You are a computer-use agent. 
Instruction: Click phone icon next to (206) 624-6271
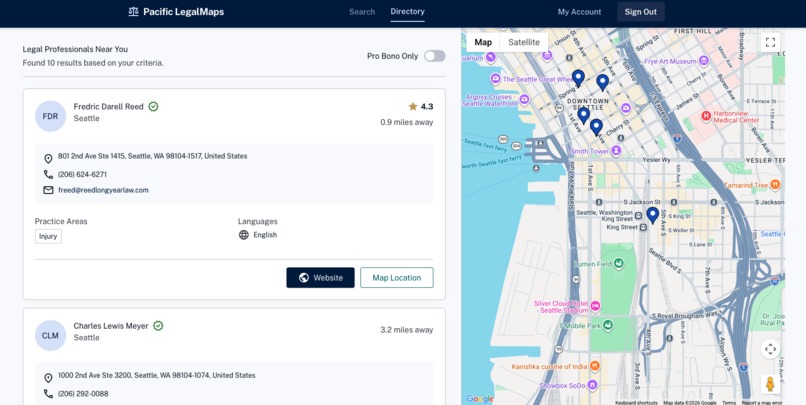(48, 174)
